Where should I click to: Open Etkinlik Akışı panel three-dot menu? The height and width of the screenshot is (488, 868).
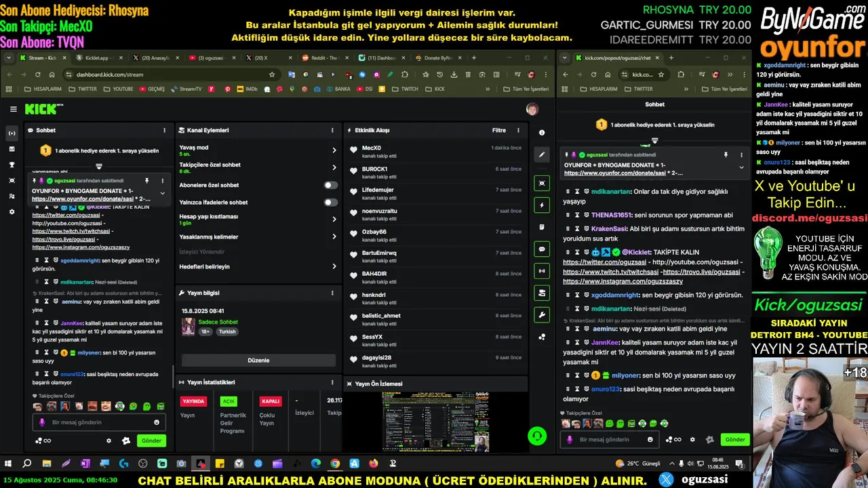pyautogui.click(x=518, y=130)
